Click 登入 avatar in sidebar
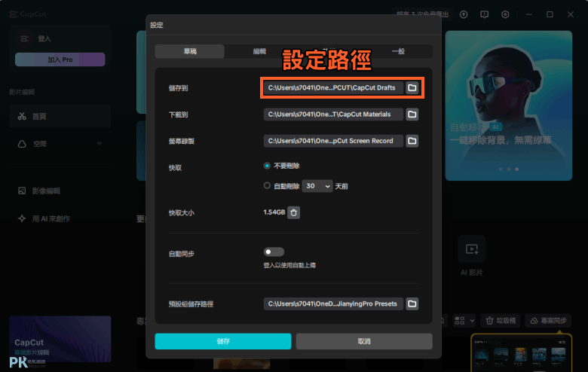The image size is (588, 372). click(24, 38)
